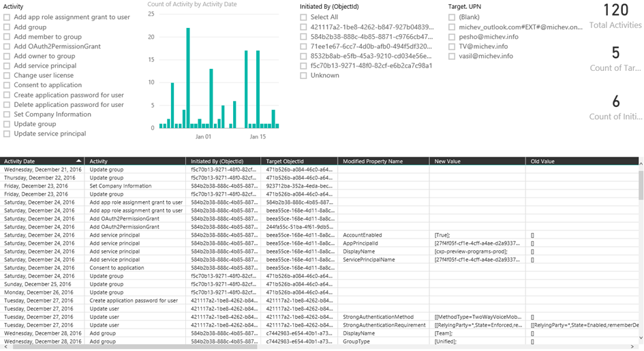644x351 pixels.
Task: Check the 'Add group' activity checkbox
Action: (x=7, y=27)
